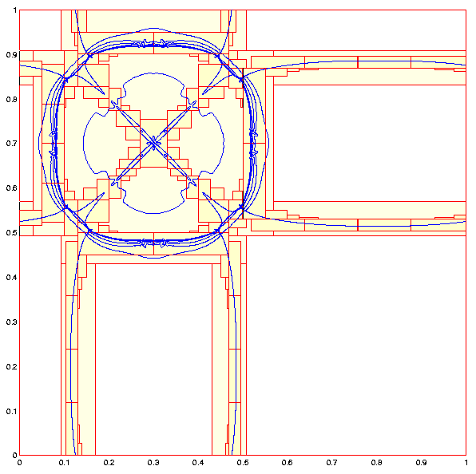This screenshot has height=474, width=476.
Task: Click the large empty white square at lower right
Action: click(355, 345)
